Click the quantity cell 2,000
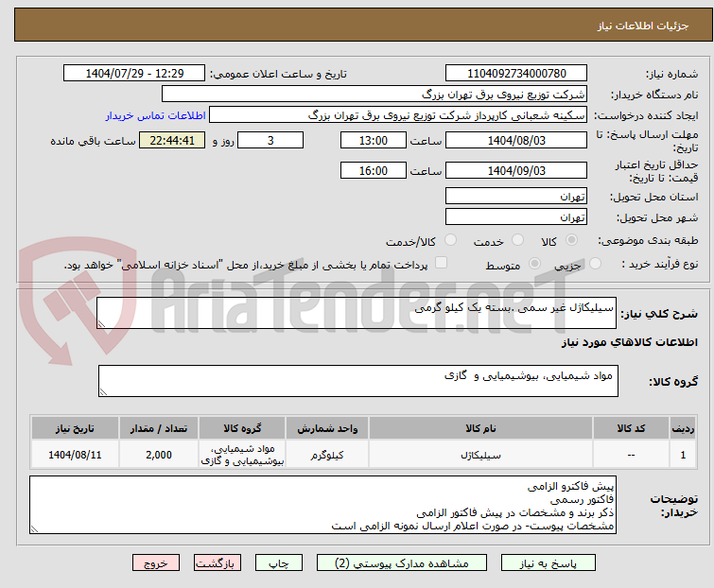The width and height of the screenshot is (714, 588). coord(159,455)
